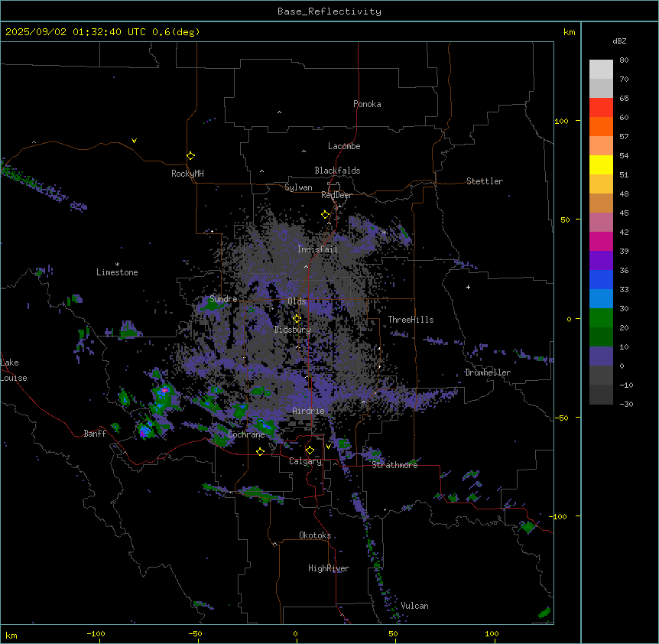The height and width of the screenshot is (644, 659).
Task: Click the yellow diamond marker above RockyMH
Action: pos(190,156)
